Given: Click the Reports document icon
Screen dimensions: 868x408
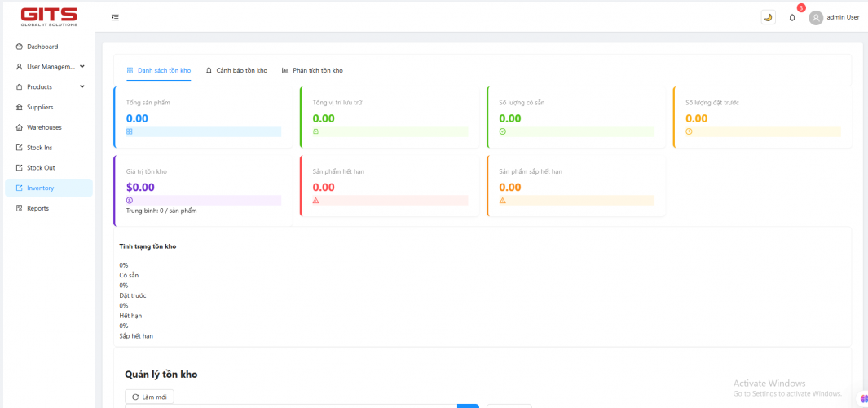Looking at the screenshot, I should 20,208.
